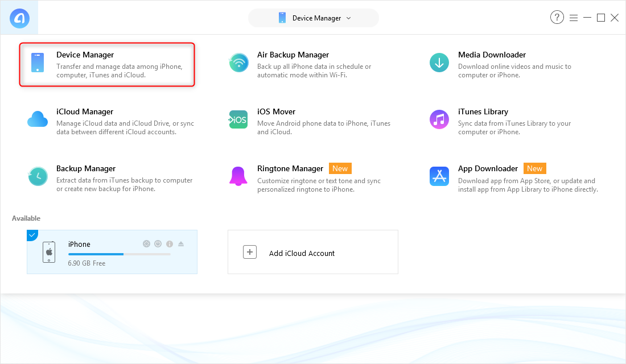Click the AnyTrans logo icon
The height and width of the screenshot is (364, 626).
point(19,18)
